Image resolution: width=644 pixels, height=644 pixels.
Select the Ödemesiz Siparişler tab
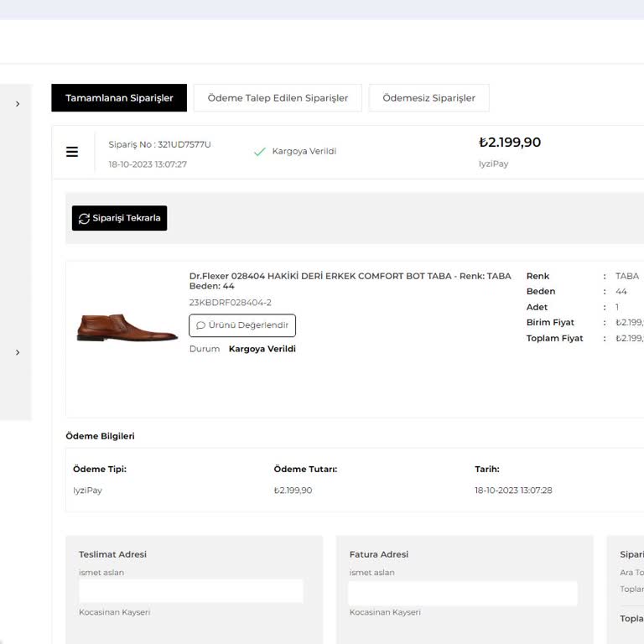click(428, 98)
